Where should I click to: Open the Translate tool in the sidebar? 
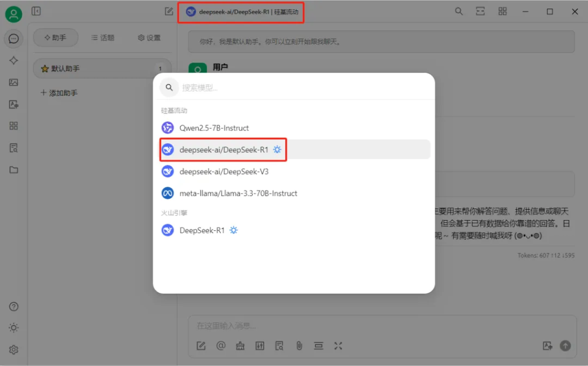point(14,104)
